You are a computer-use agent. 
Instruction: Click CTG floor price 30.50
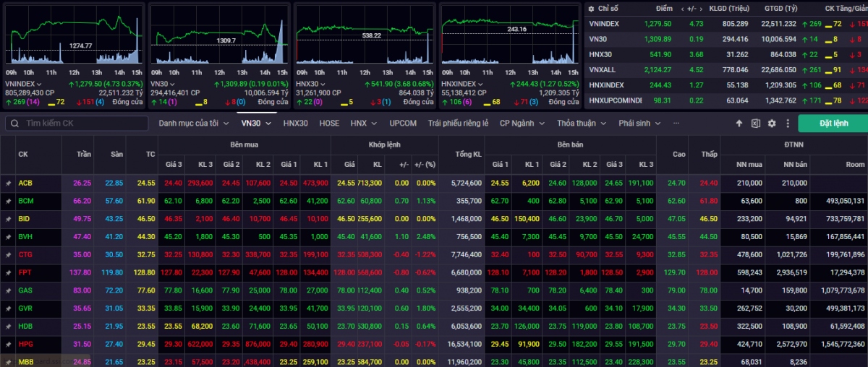point(114,254)
